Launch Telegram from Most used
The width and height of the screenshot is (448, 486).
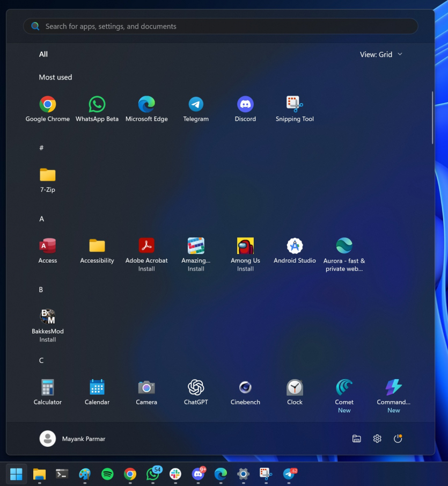[x=195, y=105]
